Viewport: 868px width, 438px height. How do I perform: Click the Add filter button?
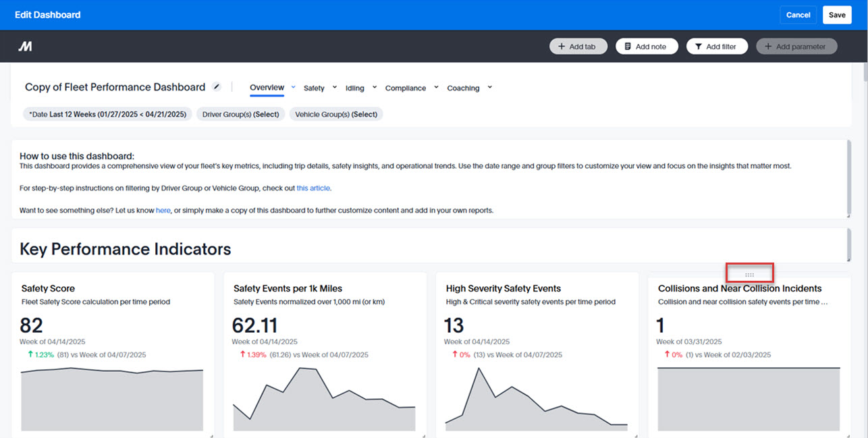click(716, 47)
